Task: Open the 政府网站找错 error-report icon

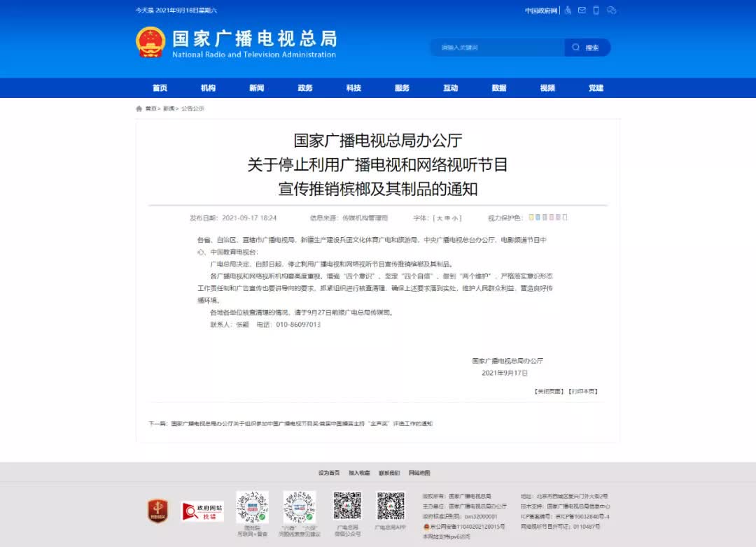Action: (x=202, y=511)
